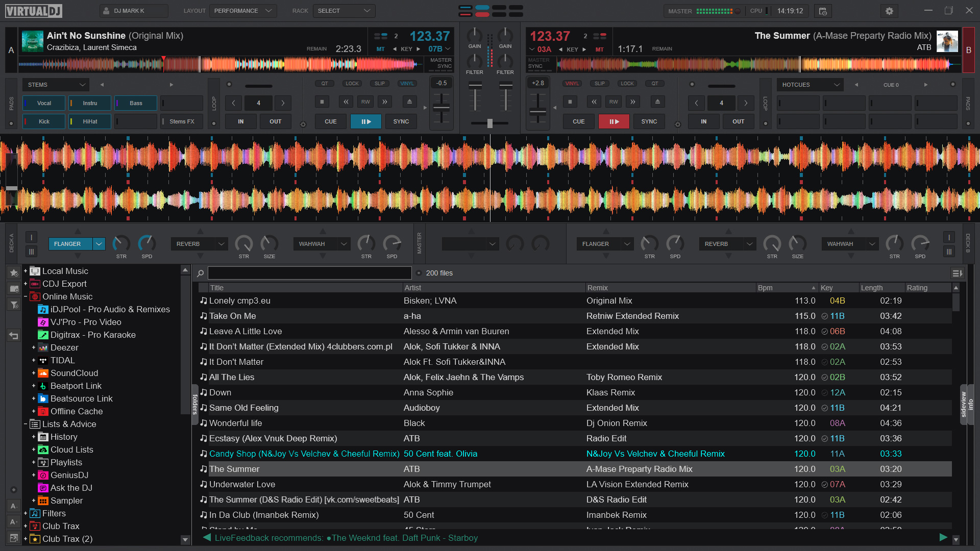The height and width of the screenshot is (551, 980).
Task: Click the crossfader slider handle
Action: coord(489,123)
